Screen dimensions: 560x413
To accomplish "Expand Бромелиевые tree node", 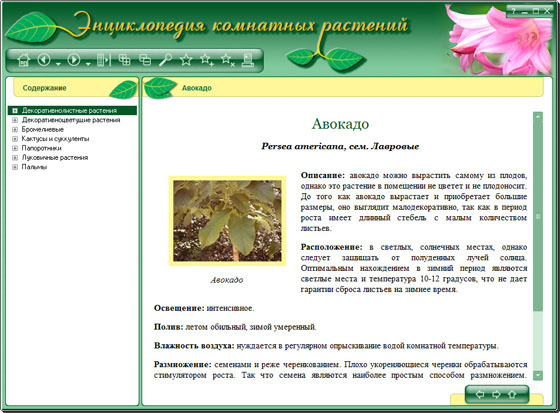I will tap(15, 129).
